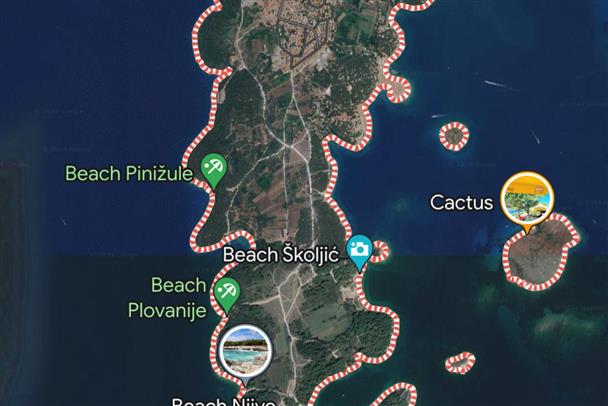Select the Beach Plovanije text label
Viewport: 608px width, 406px height.
tap(167, 298)
